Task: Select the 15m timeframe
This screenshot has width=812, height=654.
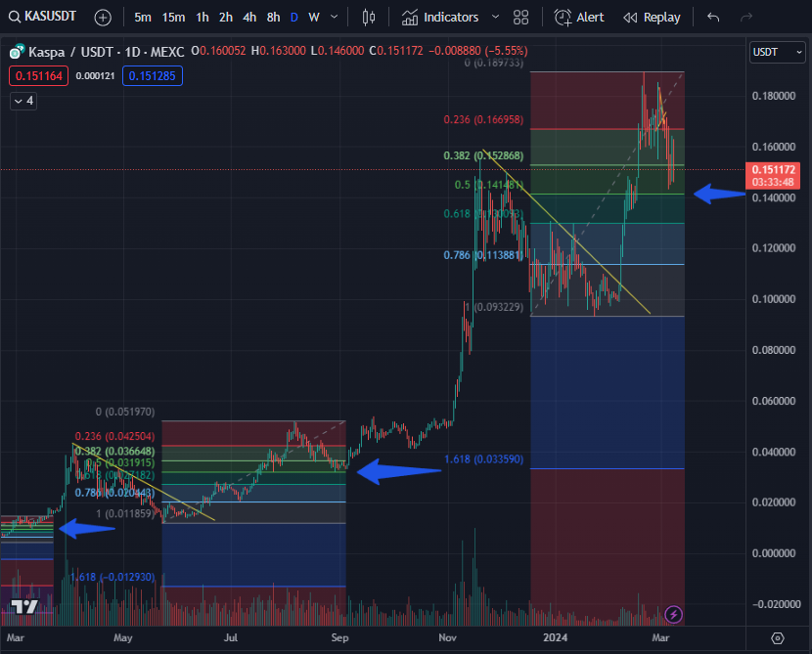Action: tap(173, 18)
